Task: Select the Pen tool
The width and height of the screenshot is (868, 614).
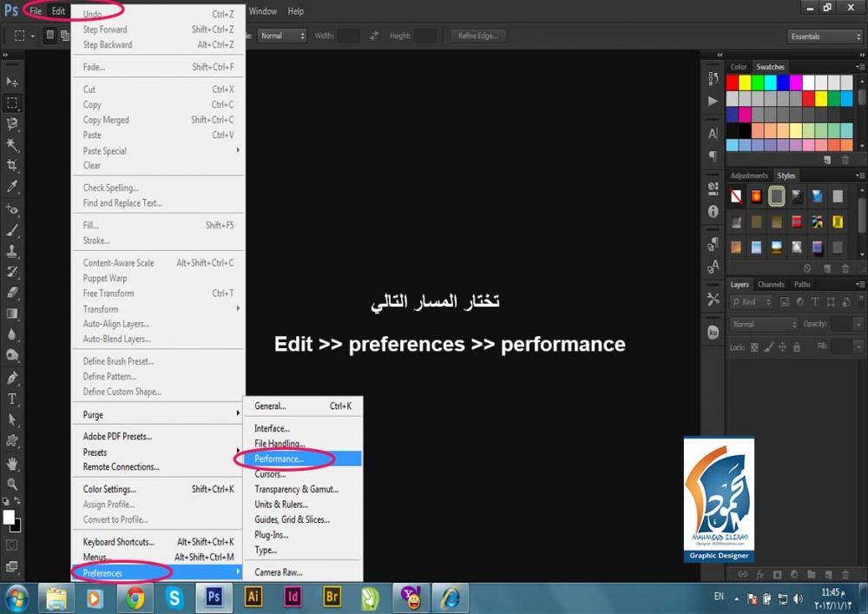Action: pos(11,378)
